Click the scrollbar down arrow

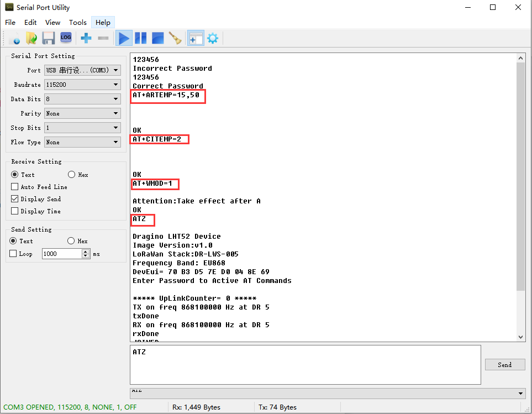point(520,337)
